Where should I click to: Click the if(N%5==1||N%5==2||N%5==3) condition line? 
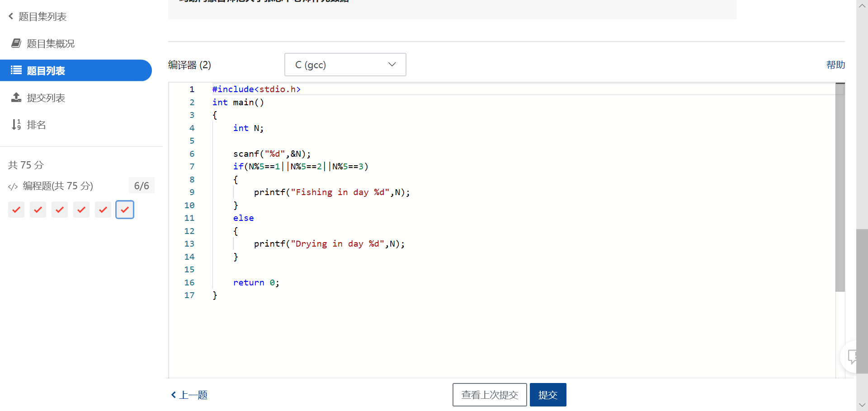pyautogui.click(x=301, y=167)
